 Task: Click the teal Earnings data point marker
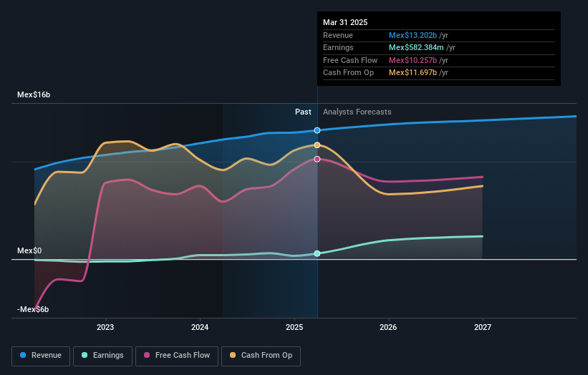pos(317,253)
